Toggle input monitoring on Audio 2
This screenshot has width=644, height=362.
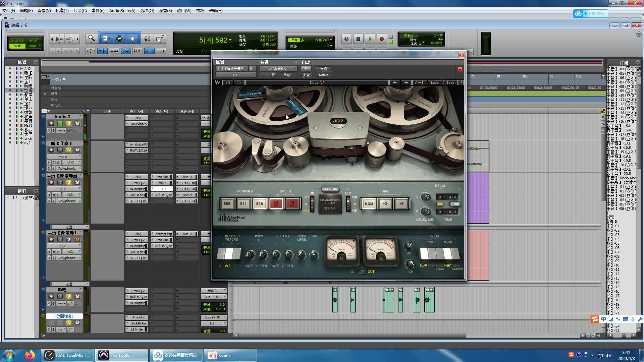click(60, 123)
